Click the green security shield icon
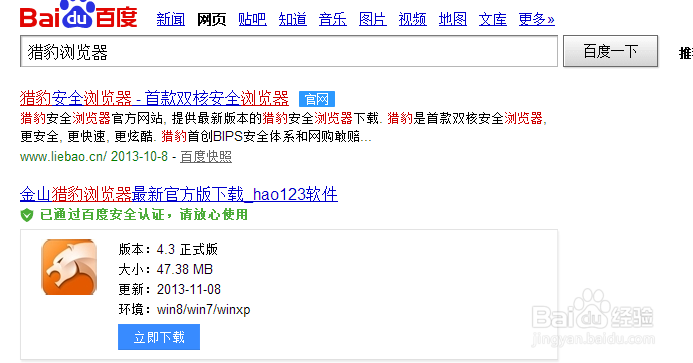The height and width of the screenshot is (363, 693). coord(27,215)
